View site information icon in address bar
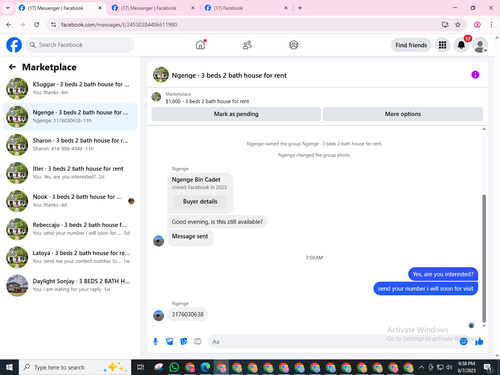 tap(53, 25)
